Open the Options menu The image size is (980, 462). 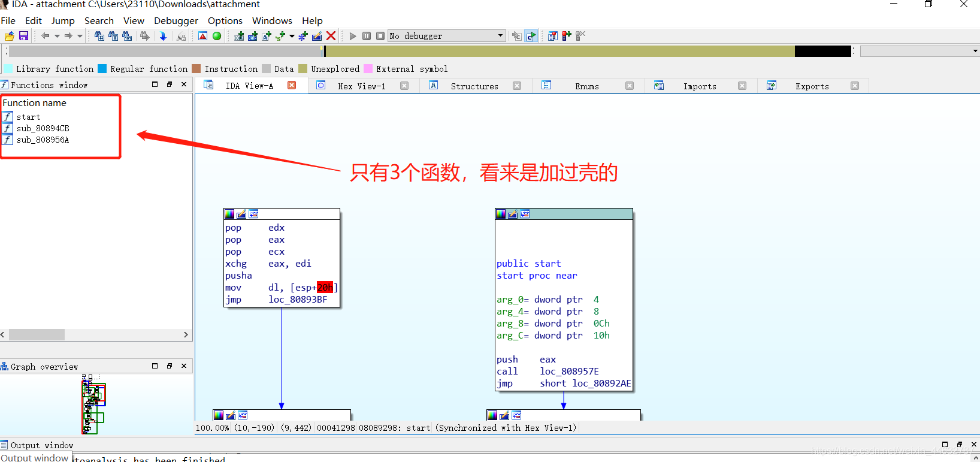click(x=225, y=20)
